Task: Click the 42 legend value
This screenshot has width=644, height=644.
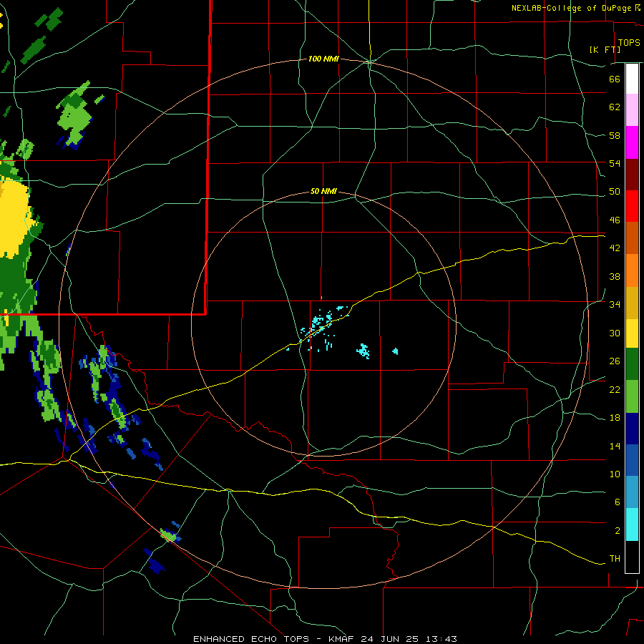Action: (615, 248)
